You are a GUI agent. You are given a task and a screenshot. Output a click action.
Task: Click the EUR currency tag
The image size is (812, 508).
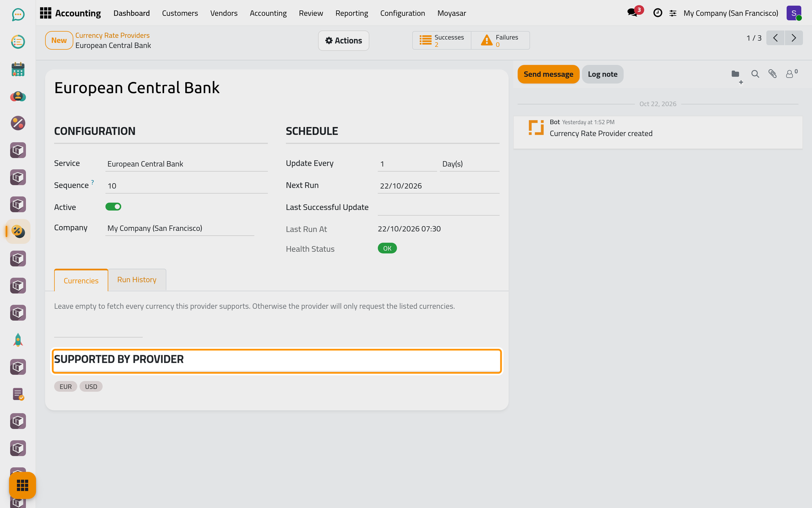66,387
